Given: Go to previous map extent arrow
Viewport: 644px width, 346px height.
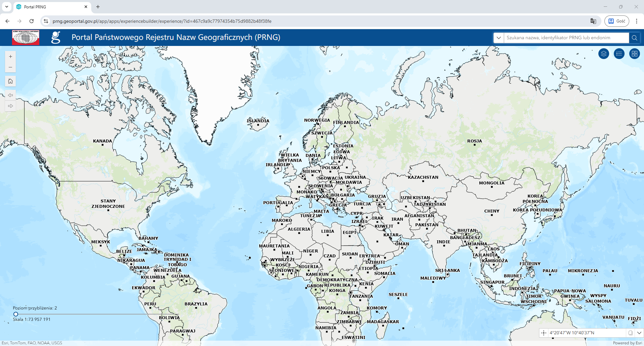Looking at the screenshot, I should (x=10, y=95).
